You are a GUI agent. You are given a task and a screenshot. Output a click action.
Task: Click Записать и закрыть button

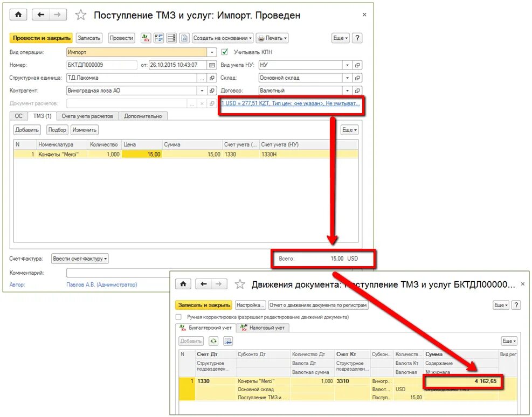[204, 305]
